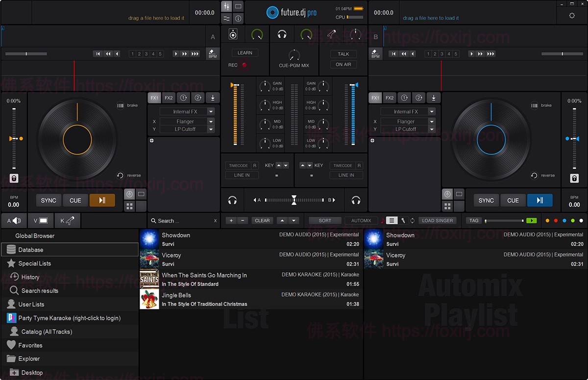Select the Jingle Bells track in the playlist

pos(220,299)
